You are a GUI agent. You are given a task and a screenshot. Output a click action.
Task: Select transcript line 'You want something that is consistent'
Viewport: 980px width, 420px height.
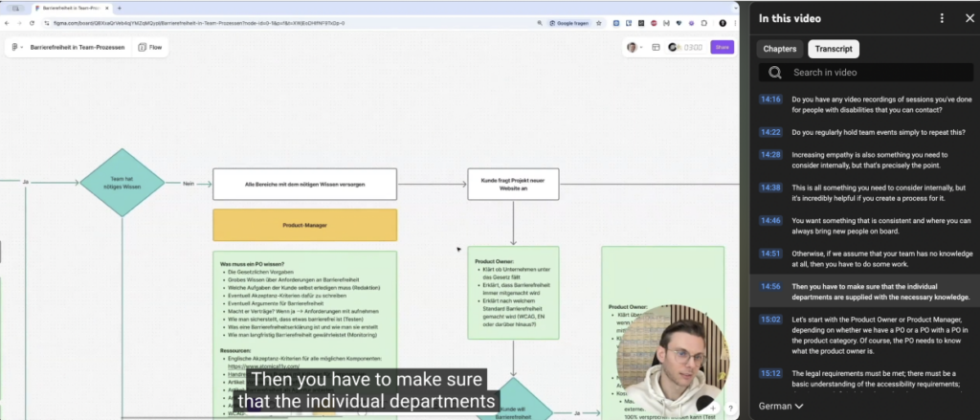pyautogui.click(x=881, y=226)
